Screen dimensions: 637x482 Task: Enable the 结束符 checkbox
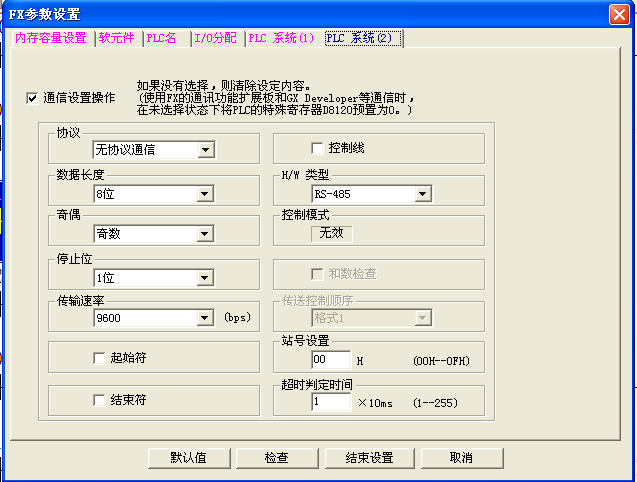(99, 400)
